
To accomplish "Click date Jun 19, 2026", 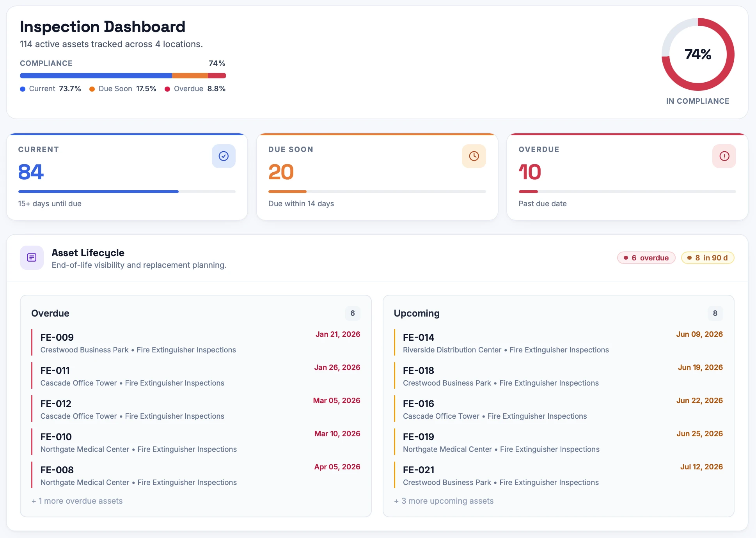I will 700,368.
